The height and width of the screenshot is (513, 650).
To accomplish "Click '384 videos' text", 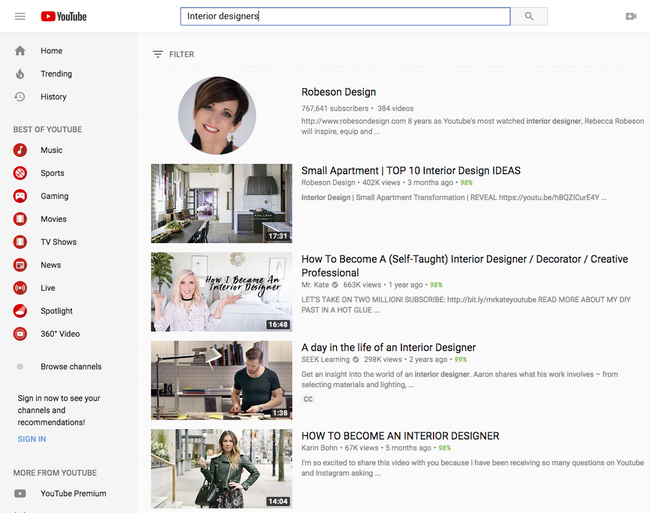I will pos(395,108).
